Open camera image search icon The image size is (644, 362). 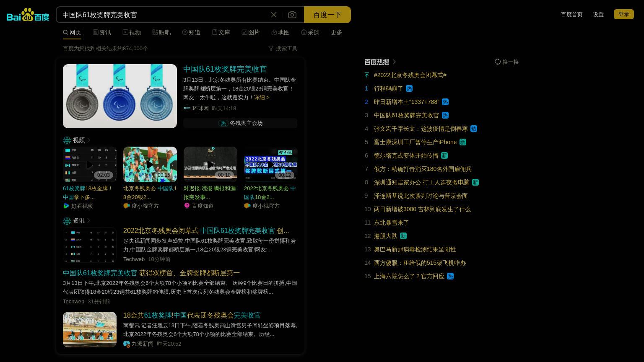[x=292, y=15]
